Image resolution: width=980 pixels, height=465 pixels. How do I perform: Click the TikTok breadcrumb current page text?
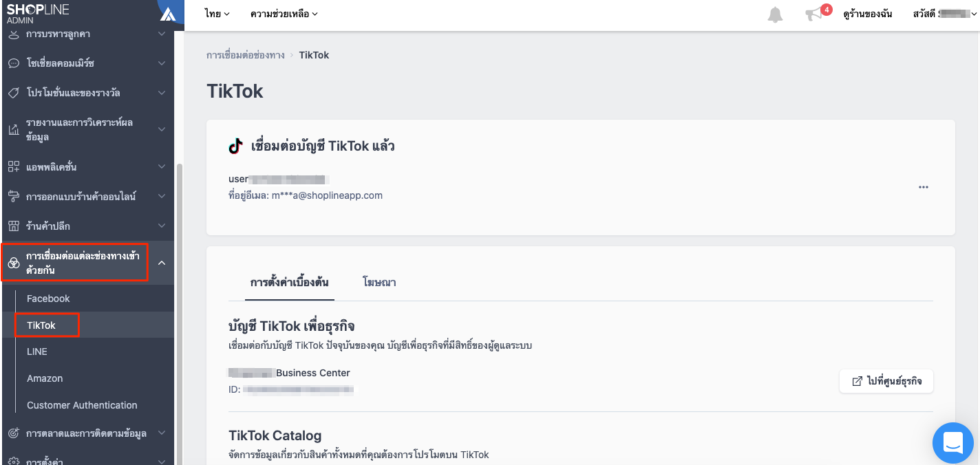(x=314, y=55)
